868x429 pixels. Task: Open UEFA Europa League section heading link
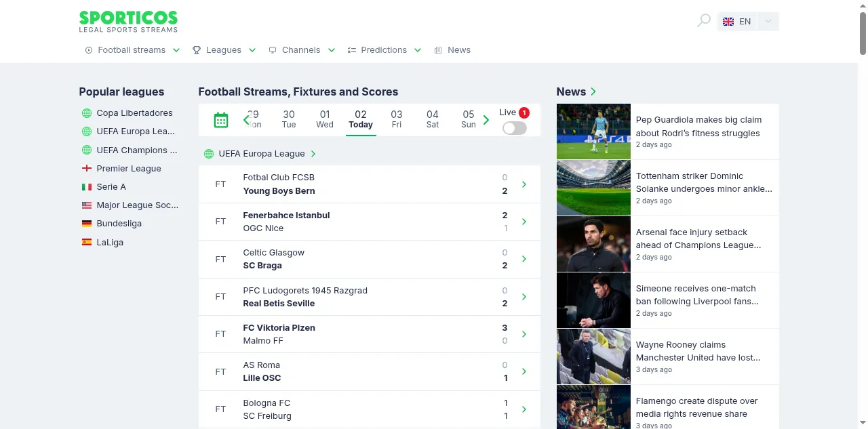pos(262,154)
